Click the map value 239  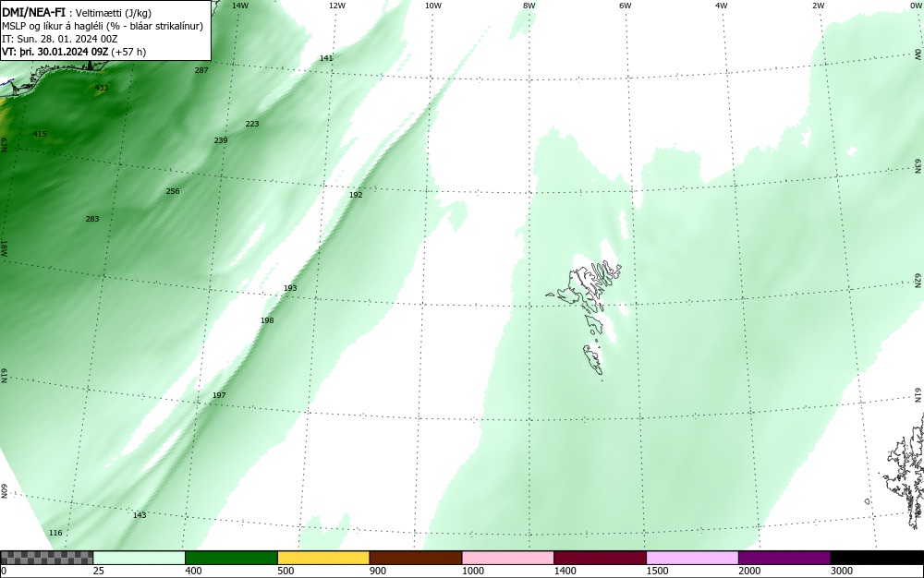(x=221, y=140)
